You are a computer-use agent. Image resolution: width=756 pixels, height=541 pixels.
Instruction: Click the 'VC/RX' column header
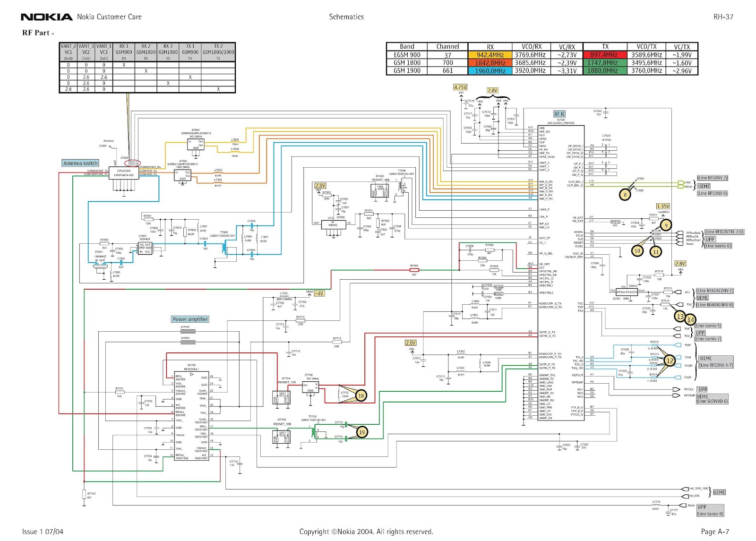pos(567,47)
